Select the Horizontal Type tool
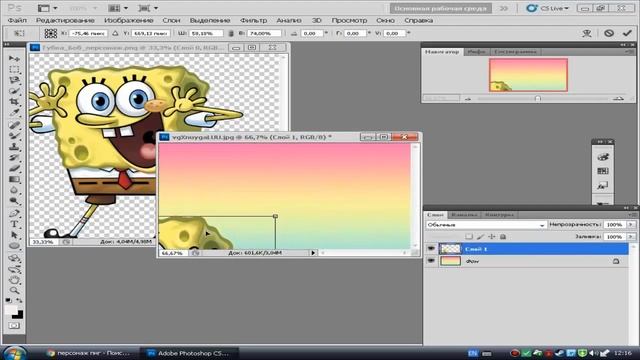This screenshot has height=360, width=640. [x=14, y=224]
